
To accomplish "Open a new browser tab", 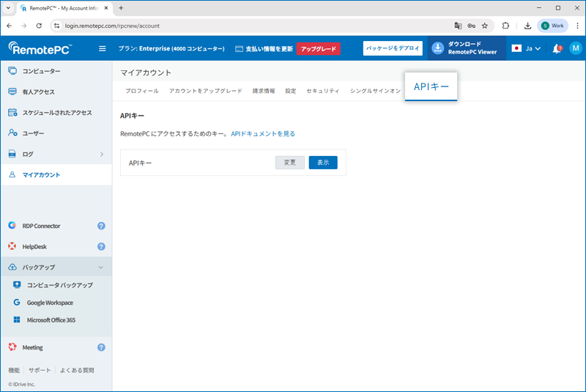I will [x=121, y=8].
